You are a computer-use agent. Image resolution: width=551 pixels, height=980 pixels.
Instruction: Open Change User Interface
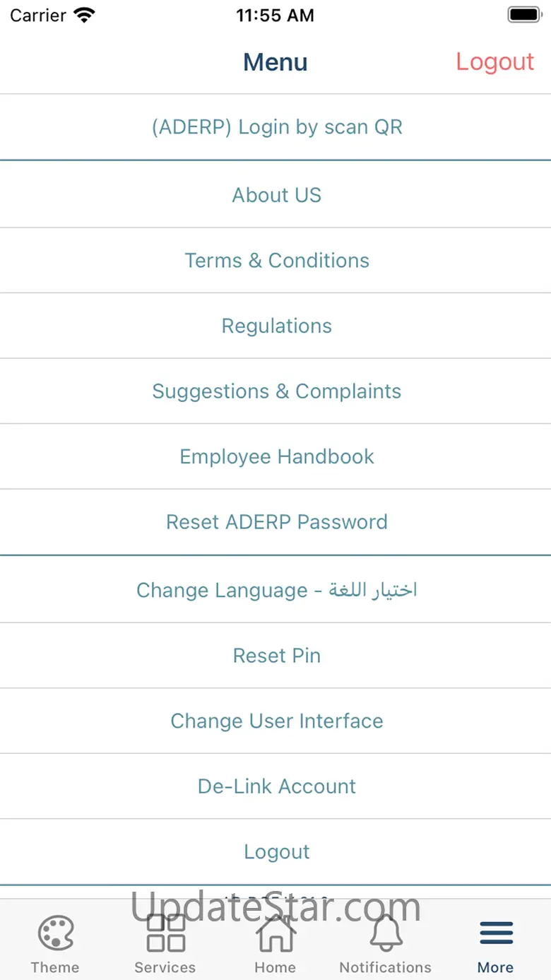tap(277, 721)
